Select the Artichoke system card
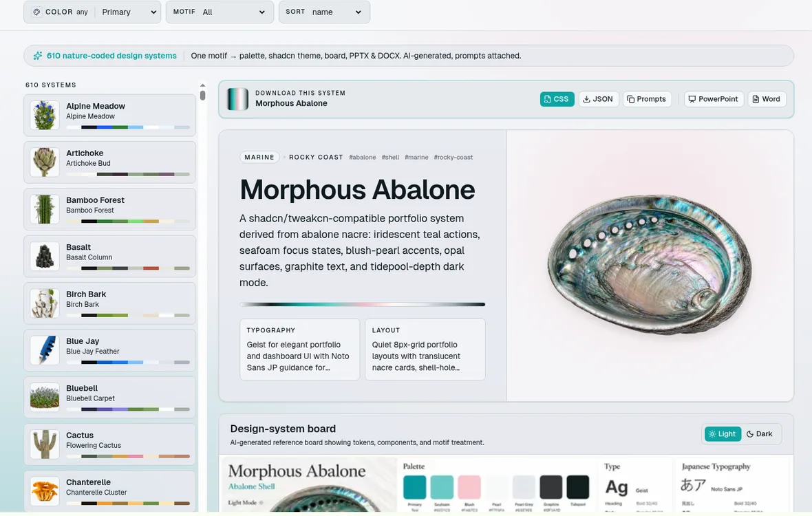The height and width of the screenshot is (516, 812). 110,162
